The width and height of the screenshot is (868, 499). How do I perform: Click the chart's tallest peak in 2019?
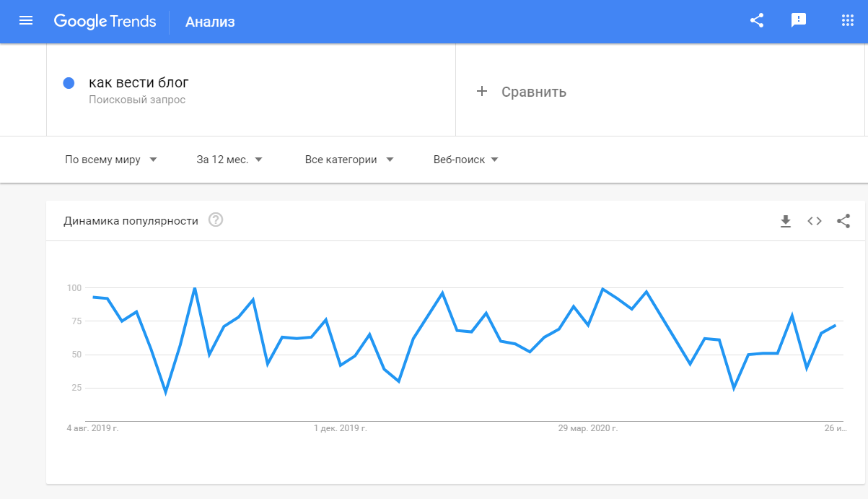pos(195,288)
